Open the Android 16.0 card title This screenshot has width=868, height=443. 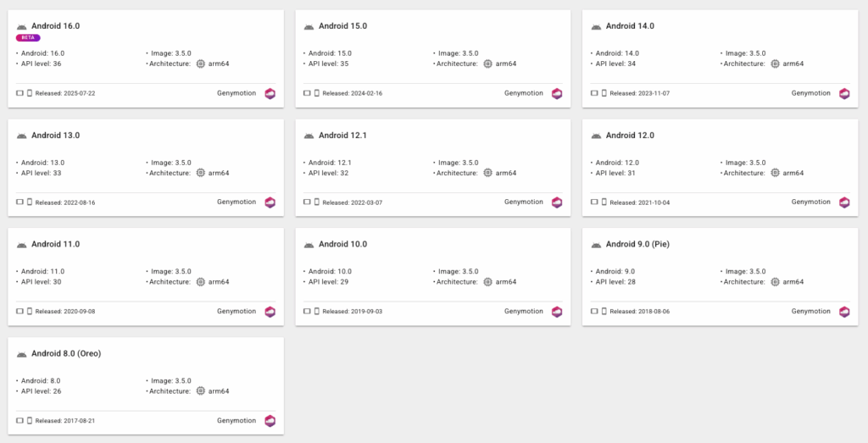pos(55,26)
